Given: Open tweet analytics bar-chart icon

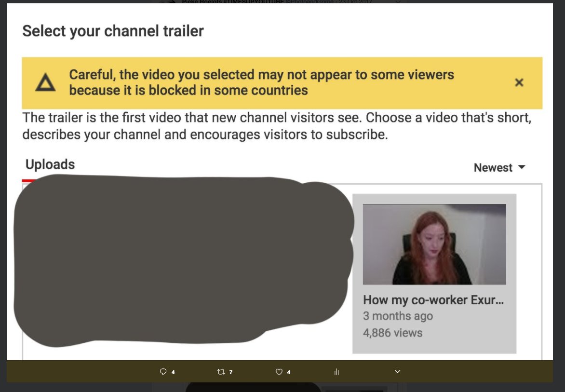Looking at the screenshot, I should click(336, 372).
